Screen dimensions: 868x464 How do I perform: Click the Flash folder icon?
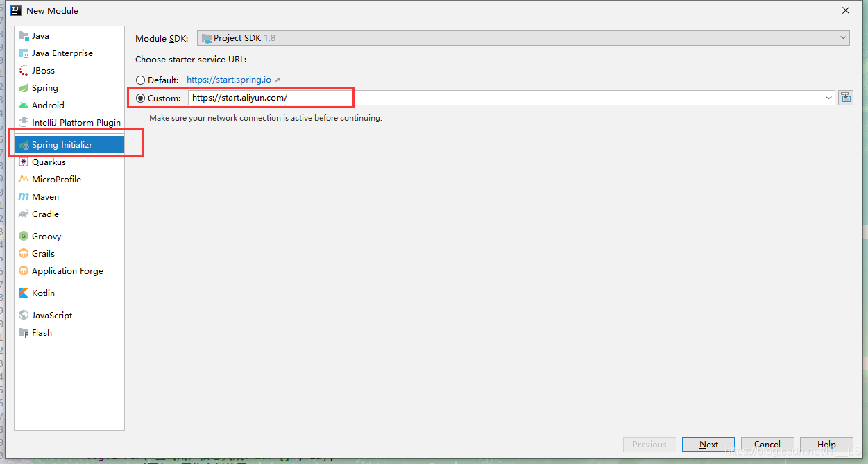[x=24, y=333]
